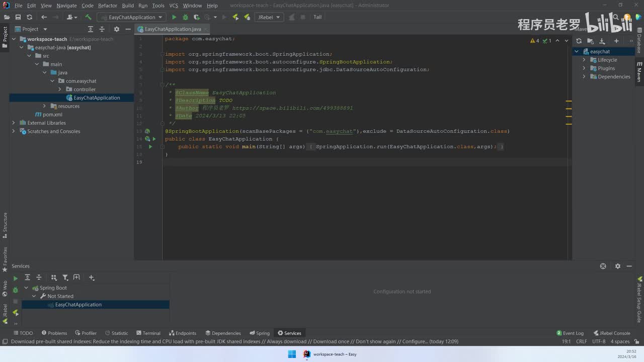Viewport: 644px width, 362px height.
Task: Collapse the Spring Boot node in Services
Action: (x=27, y=288)
